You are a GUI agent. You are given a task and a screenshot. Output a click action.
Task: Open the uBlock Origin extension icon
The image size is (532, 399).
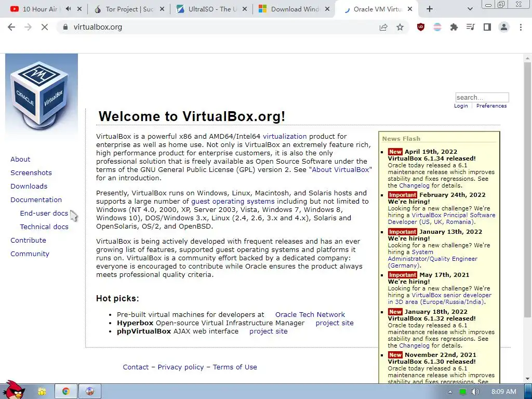pos(421,27)
